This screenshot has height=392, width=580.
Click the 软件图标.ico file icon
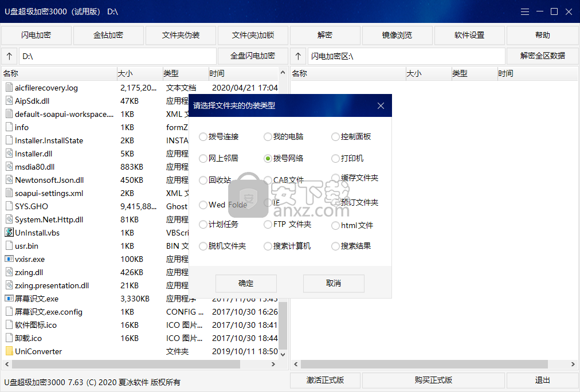[8, 324]
